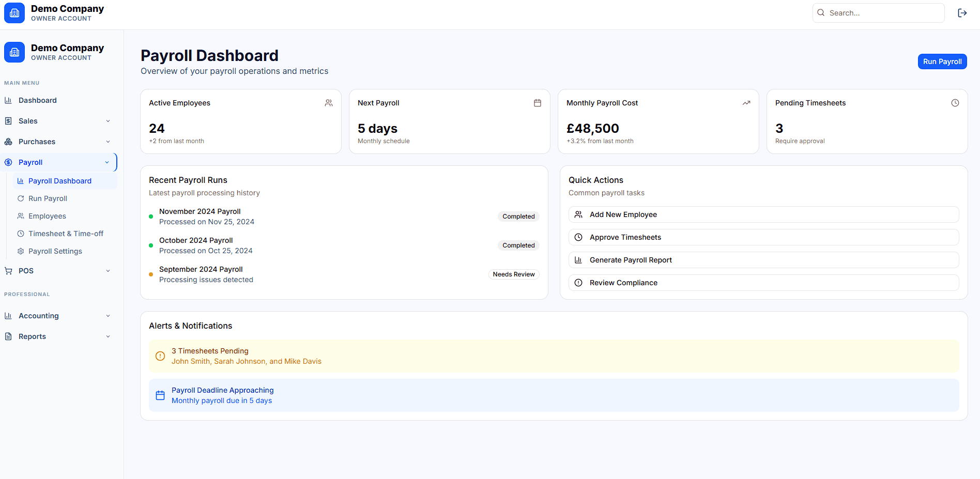Image resolution: width=980 pixels, height=479 pixels.
Task: Open the Payroll Deadline Approaching alert
Action: tap(554, 395)
